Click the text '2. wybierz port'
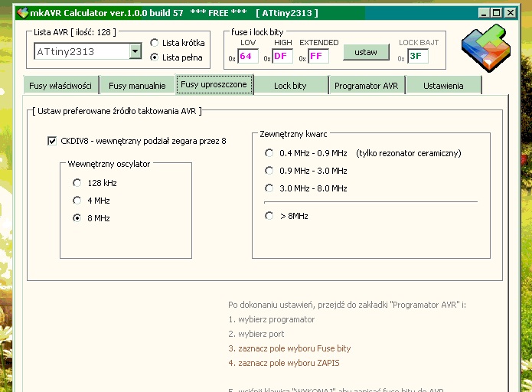This screenshot has width=532, height=392. (256, 334)
